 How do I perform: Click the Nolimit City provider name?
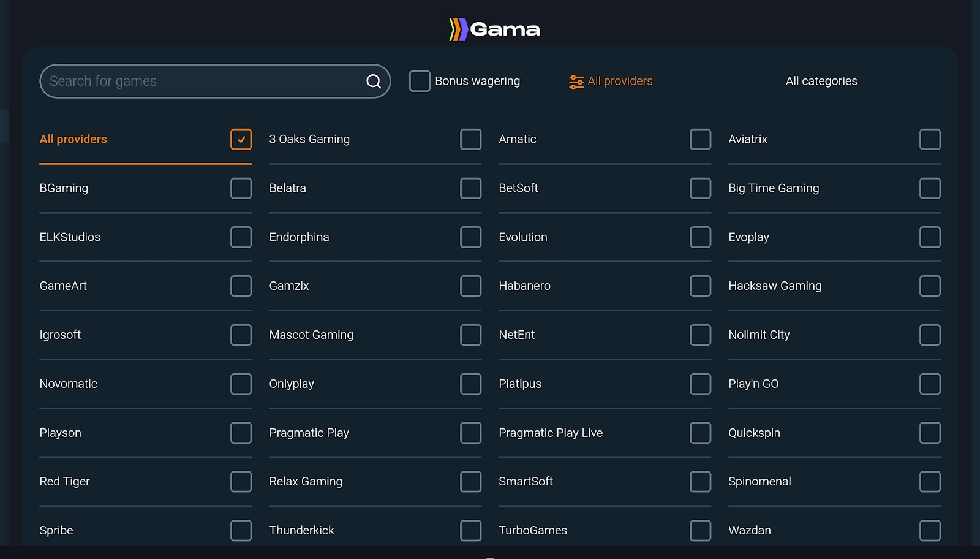759,335
